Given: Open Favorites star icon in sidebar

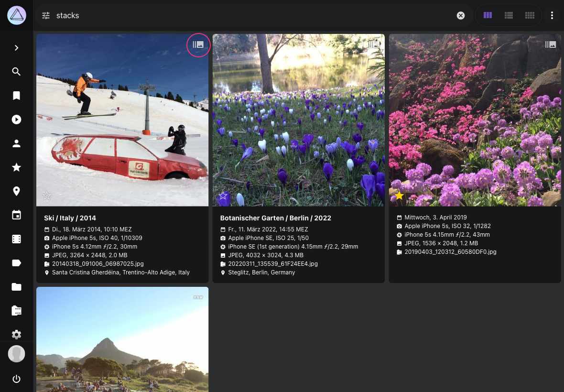Looking at the screenshot, I should point(17,167).
